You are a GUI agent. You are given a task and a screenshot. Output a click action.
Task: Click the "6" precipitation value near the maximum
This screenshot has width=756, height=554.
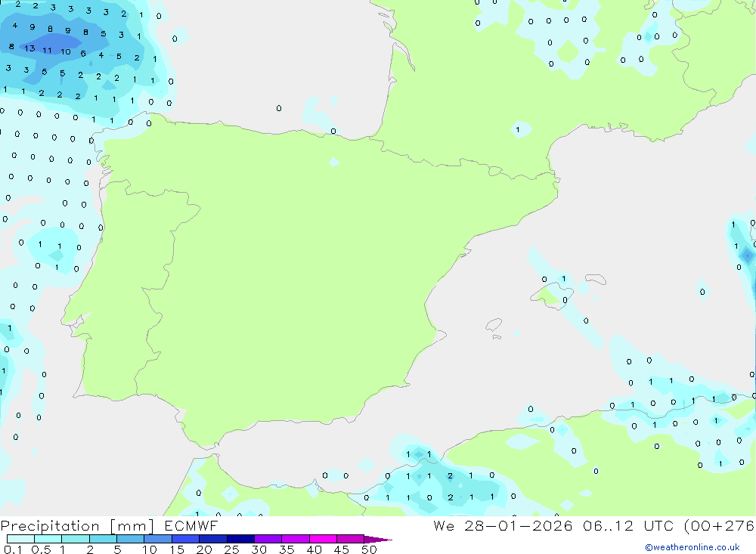coord(83,54)
